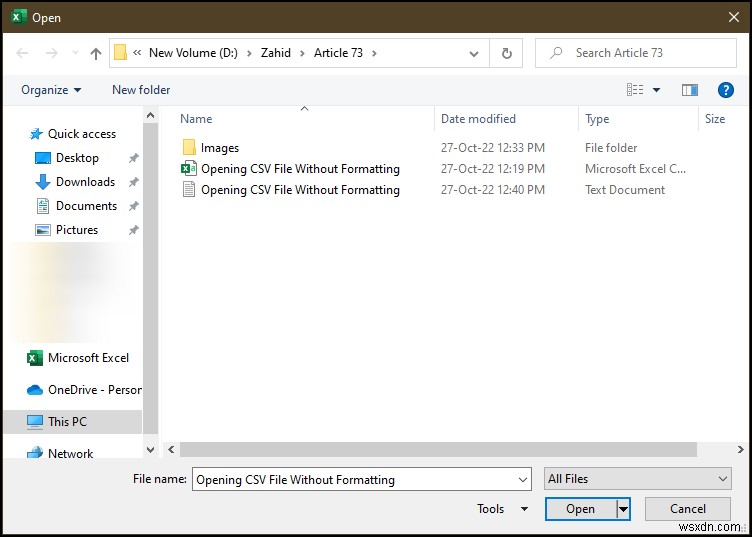The height and width of the screenshot is (537, 752).
Task: Expand the File name dropdown arrow
Action: coord(523,479)
